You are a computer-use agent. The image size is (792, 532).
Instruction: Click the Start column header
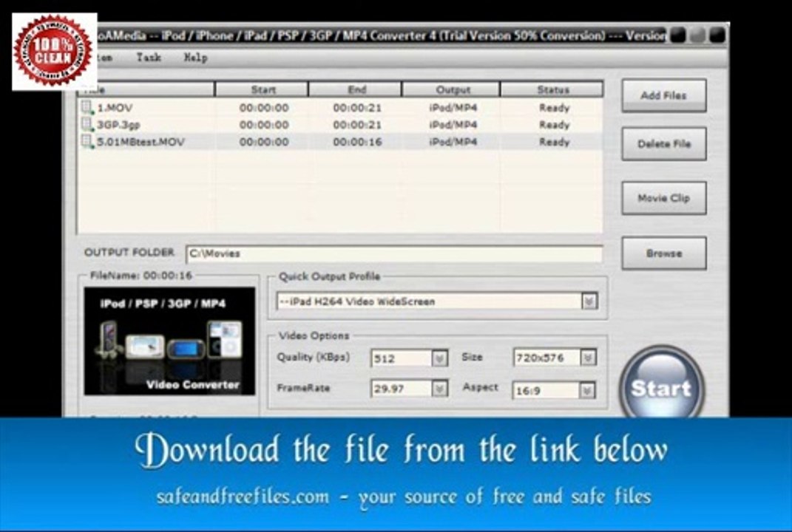(x=262, y=89)
